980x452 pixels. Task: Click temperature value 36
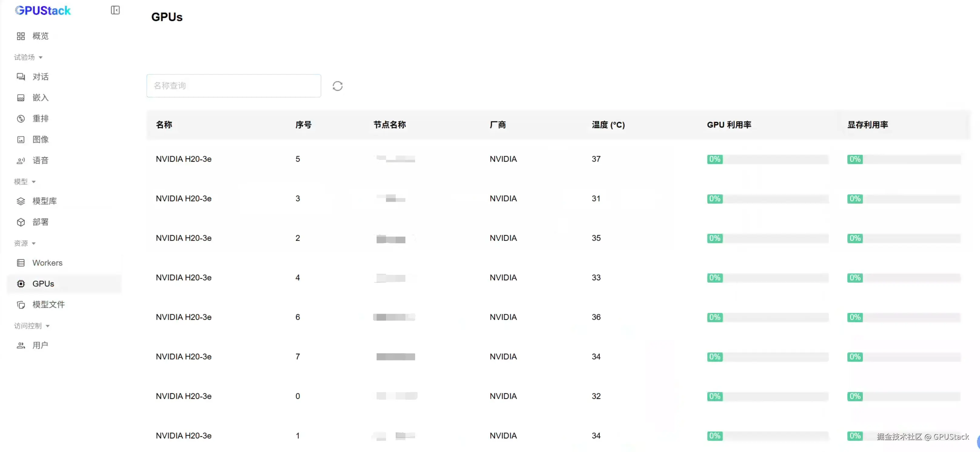pyautogui.click(x=596, y=317)
